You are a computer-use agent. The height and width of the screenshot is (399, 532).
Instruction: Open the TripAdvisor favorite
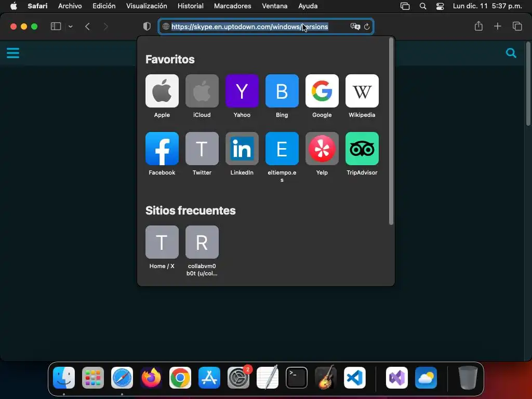[362, 149]
